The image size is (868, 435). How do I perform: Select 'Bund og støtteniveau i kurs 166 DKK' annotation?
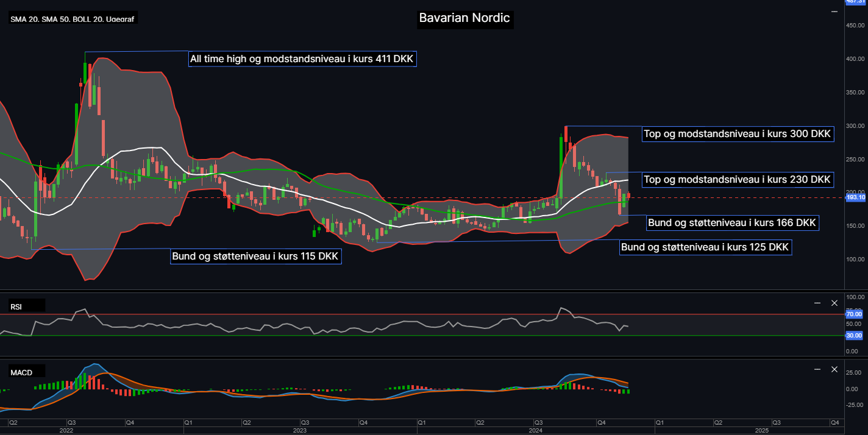pyautogui.click(x=731, y=222)
